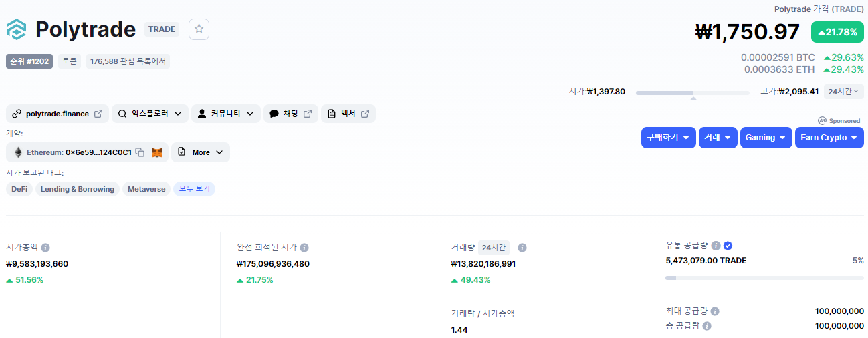Screen dimensions: 868x338
Task: Open the Earn Crypto menu
Action: click(829, 138)
